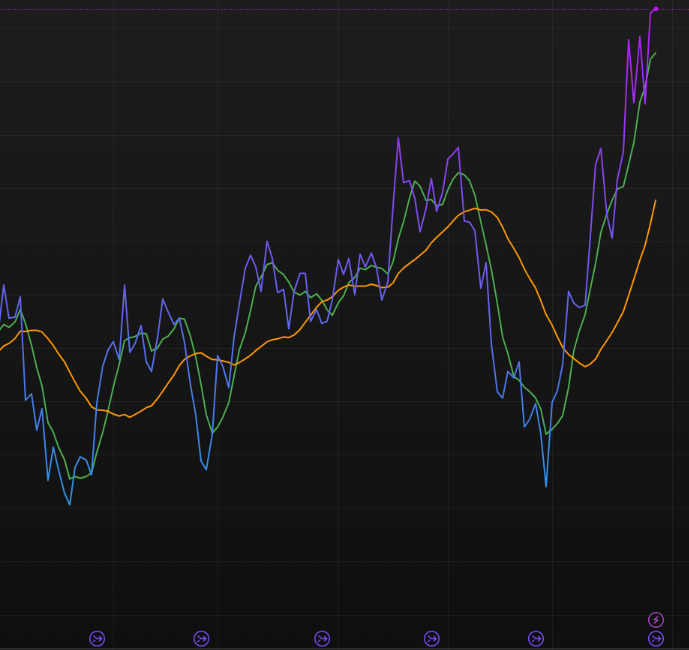Open the first merge-arrow event marker from left
Viewport: 689px width, 650px height.
tap(97, 639)
